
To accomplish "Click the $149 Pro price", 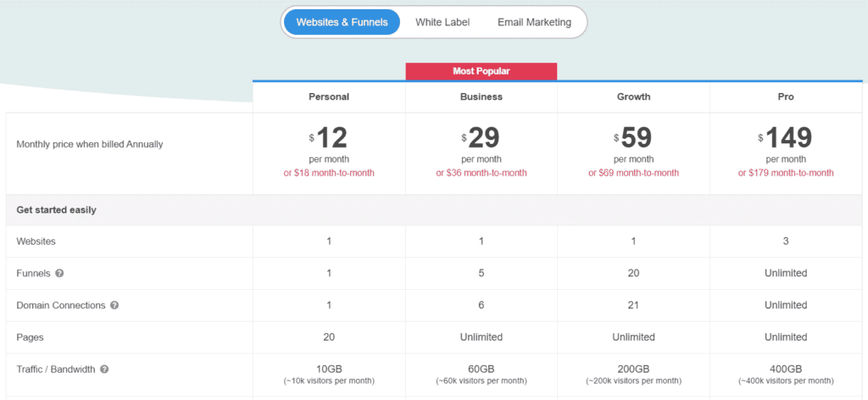I will pos(786,138).
